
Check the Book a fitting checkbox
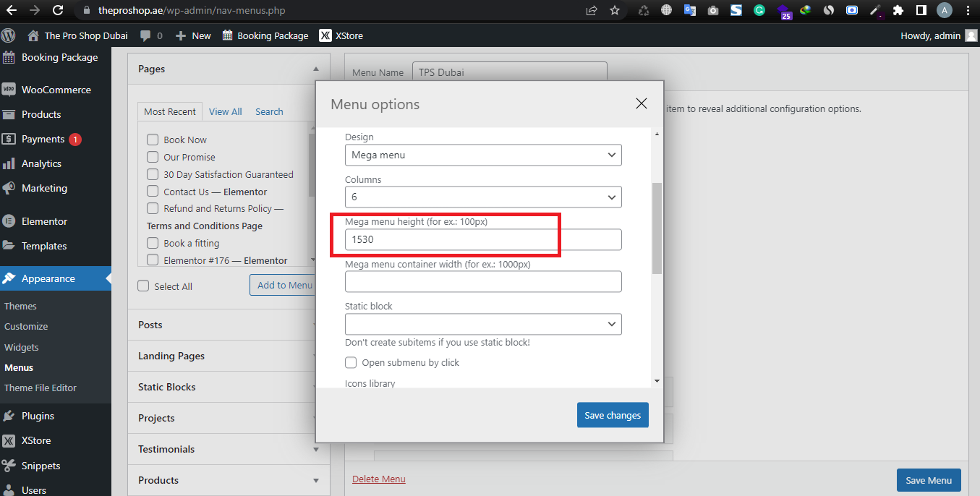pos(153,243)
